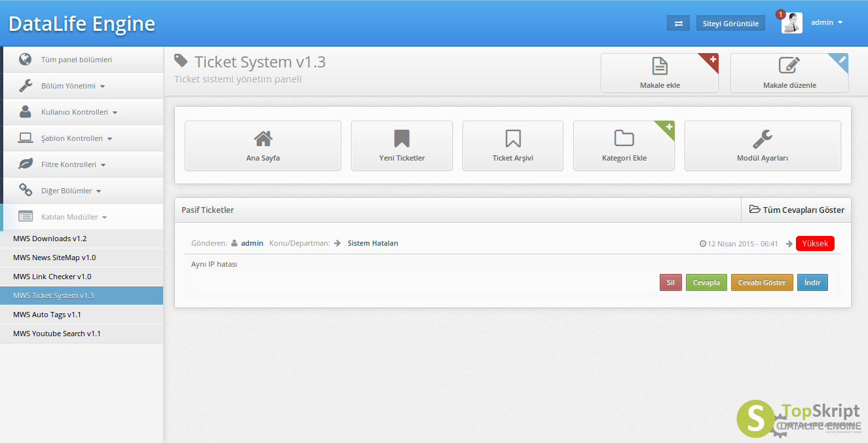This screenshot has width=868, height=443.
Task: Show the reply with Cevabı Göster button
Action: coord(762,282)
